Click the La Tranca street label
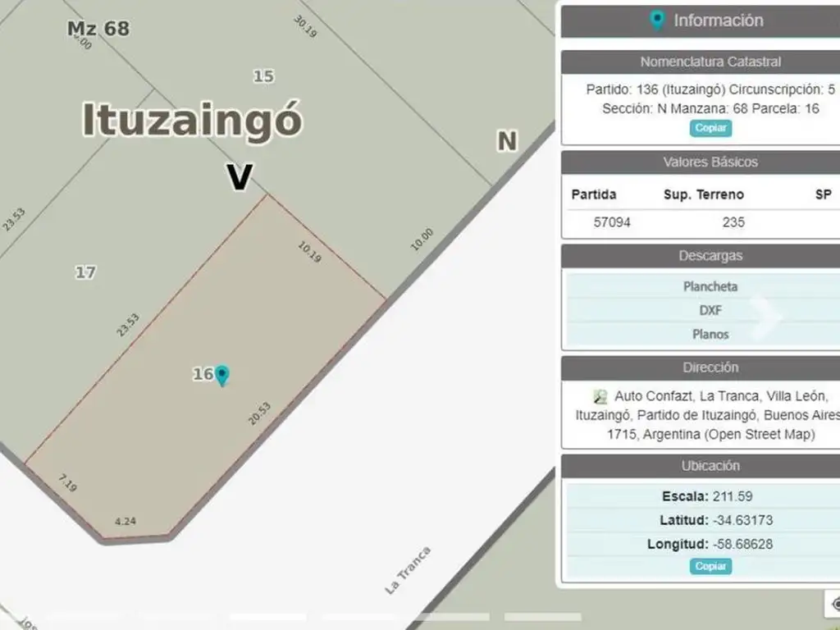 point(408,570)
